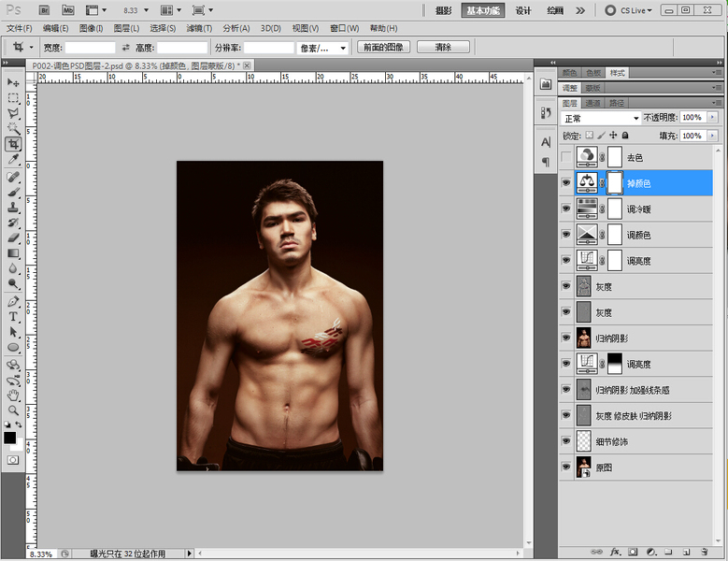Select the Move tool
The image size is (728, 561).
13,82
